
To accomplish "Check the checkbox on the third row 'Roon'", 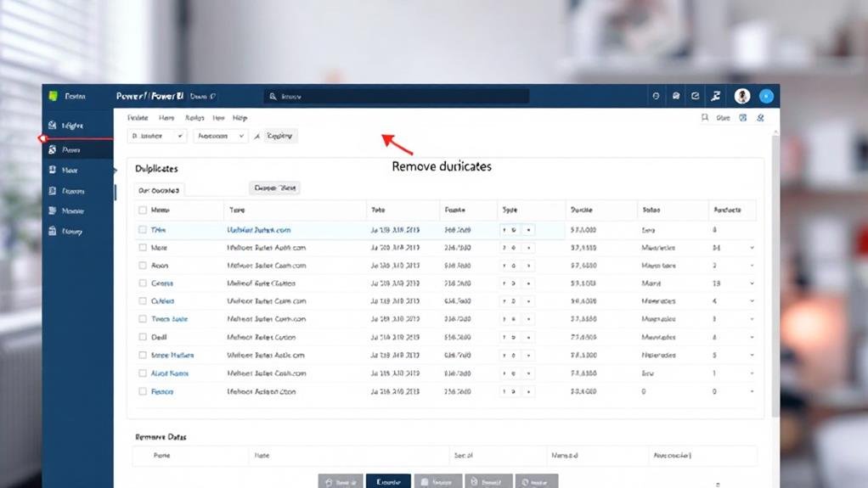I will 143,266.
